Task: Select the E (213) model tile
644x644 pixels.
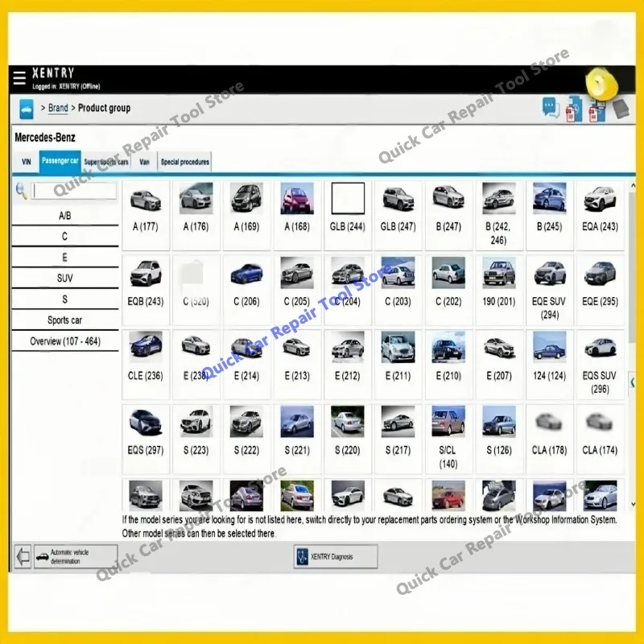Action: (x=297, y=365)
